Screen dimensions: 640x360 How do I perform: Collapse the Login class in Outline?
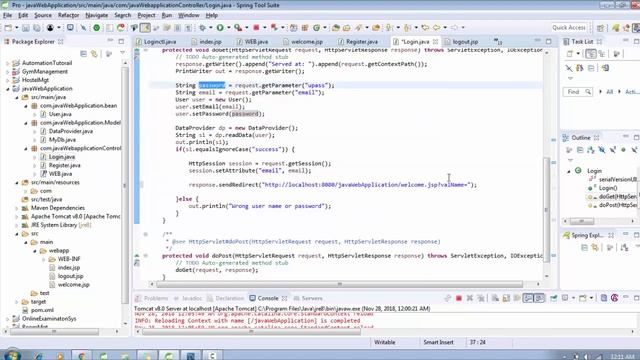[569, 171]
